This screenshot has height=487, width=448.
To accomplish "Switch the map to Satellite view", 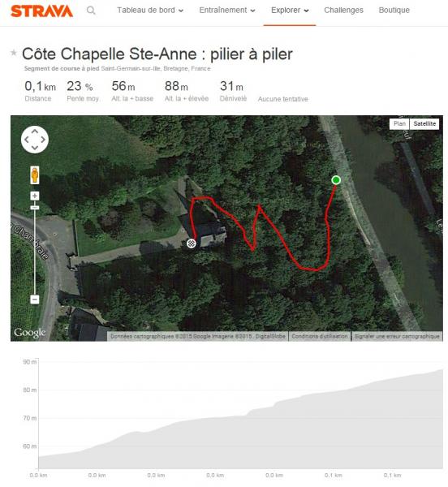I will (424, 123).
